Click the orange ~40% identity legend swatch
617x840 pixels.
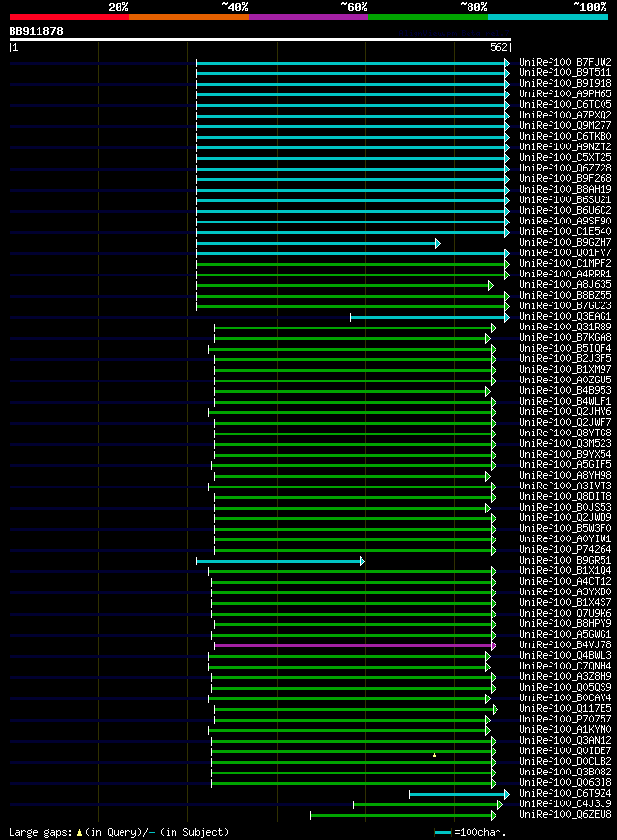pos(189,17)
